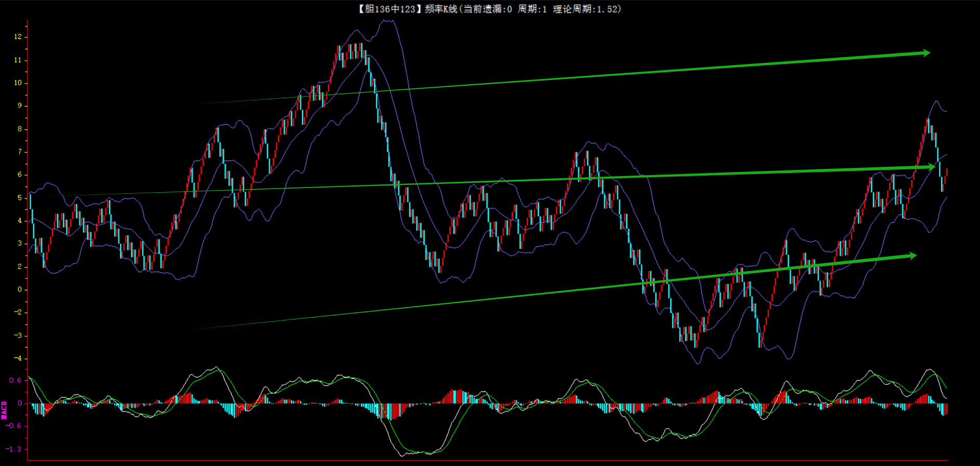Click the MACD axis value -0.6
980x466 pixels.
pos(14,426)
